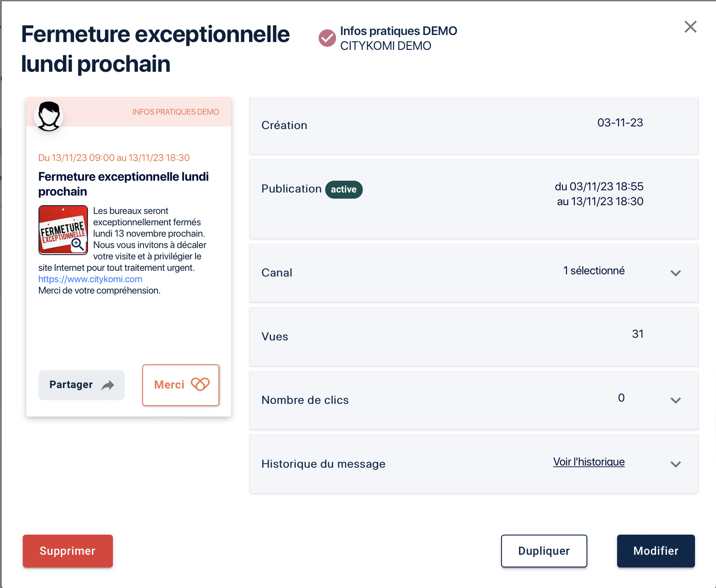Viewport: 716px width, 588px height.
Task: Click the Dupliquer button
Action: pos(544,551)
